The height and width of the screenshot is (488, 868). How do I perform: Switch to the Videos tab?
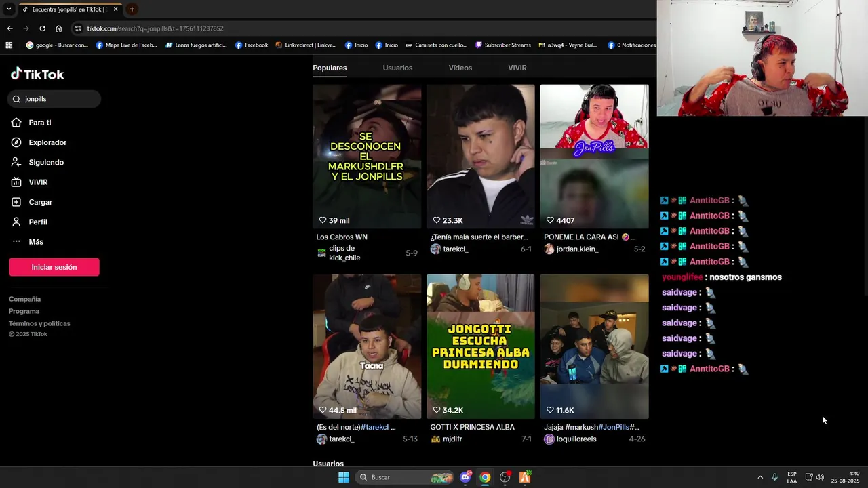click(x=460, y=68)
